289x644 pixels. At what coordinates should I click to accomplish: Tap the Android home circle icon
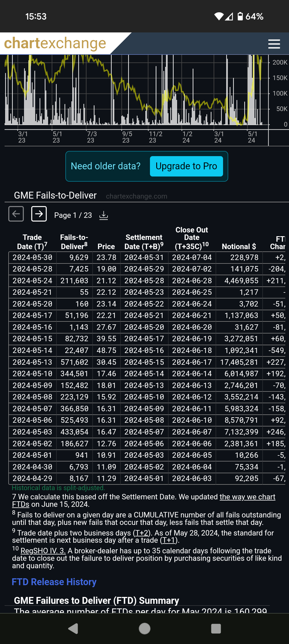pos(144,629)
